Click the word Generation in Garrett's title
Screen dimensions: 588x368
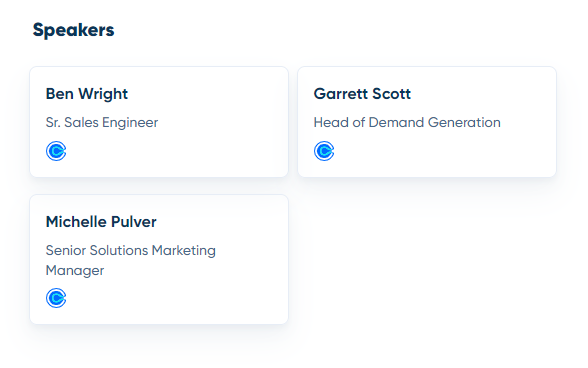coord(464,122)
